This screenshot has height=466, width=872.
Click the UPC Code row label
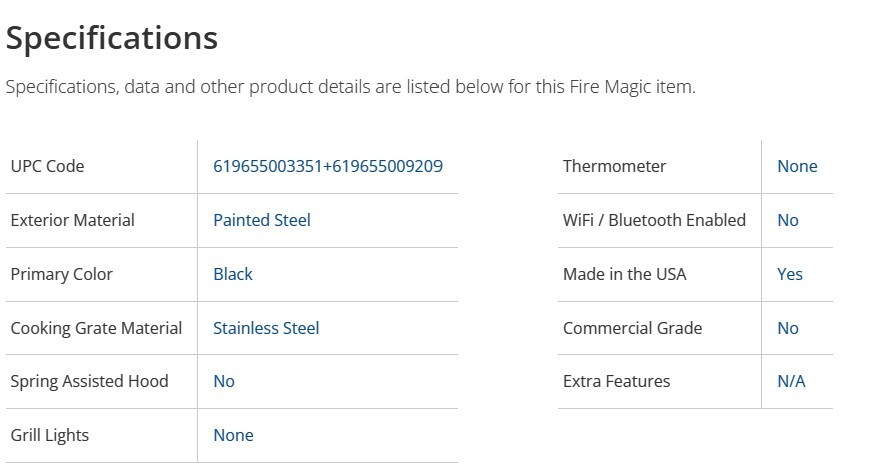point(47,166)
